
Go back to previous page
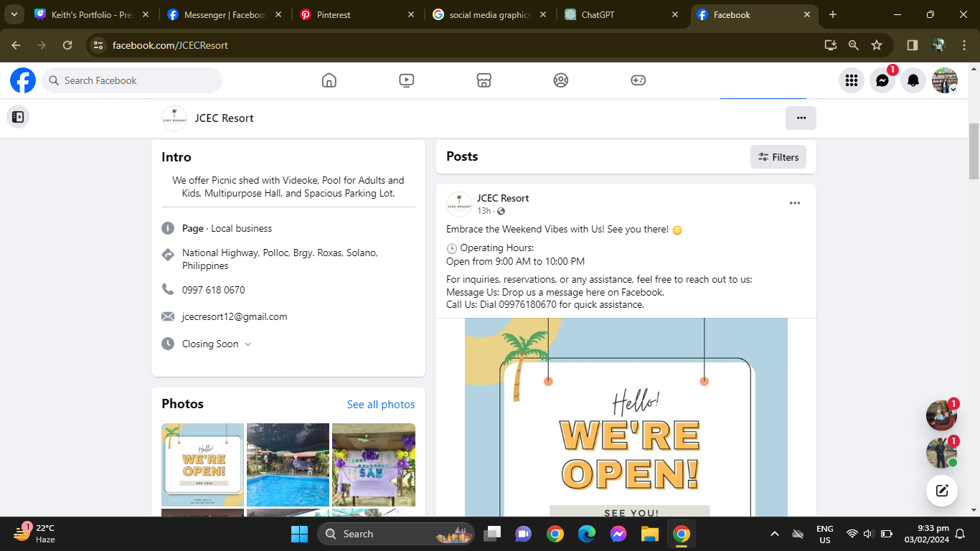pos(16,45)
